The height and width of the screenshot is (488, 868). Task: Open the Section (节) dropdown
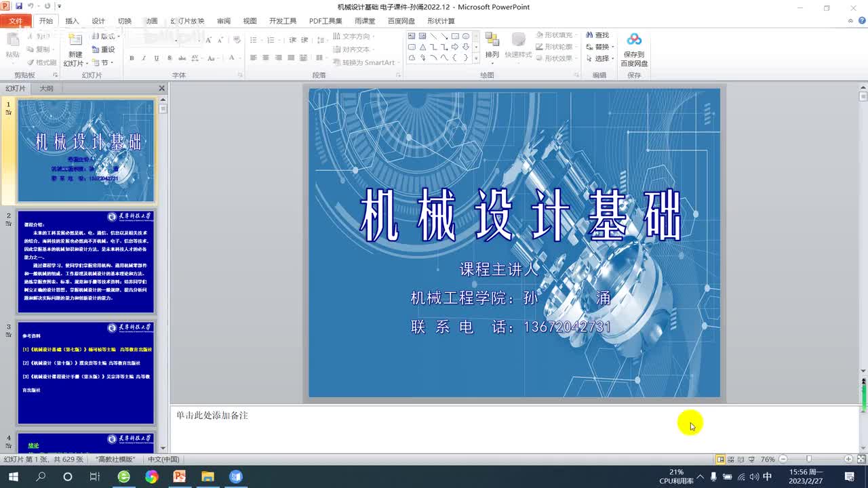pos(104,62)
